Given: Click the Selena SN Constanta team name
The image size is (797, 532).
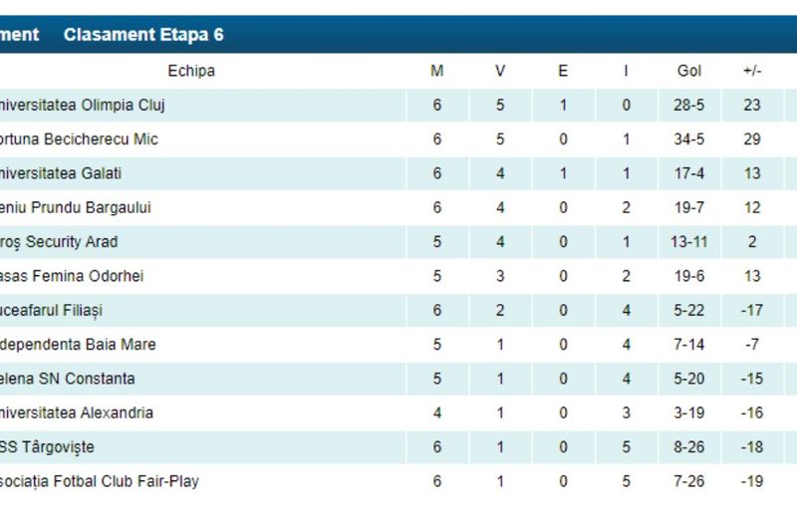Looking at the screenshot, I should [68, 379].
